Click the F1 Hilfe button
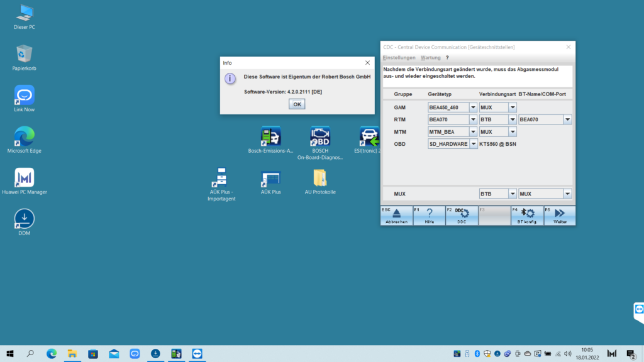644x362 pixels. (429, 216)
